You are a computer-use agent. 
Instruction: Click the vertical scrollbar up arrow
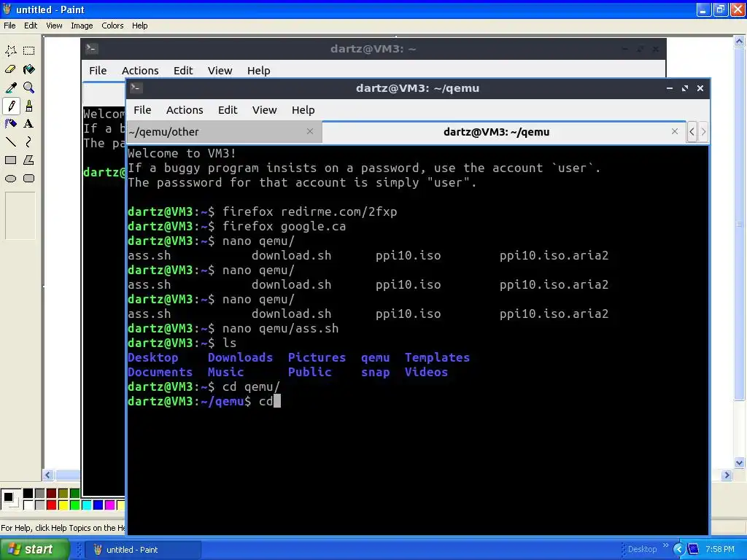(740, 42)
